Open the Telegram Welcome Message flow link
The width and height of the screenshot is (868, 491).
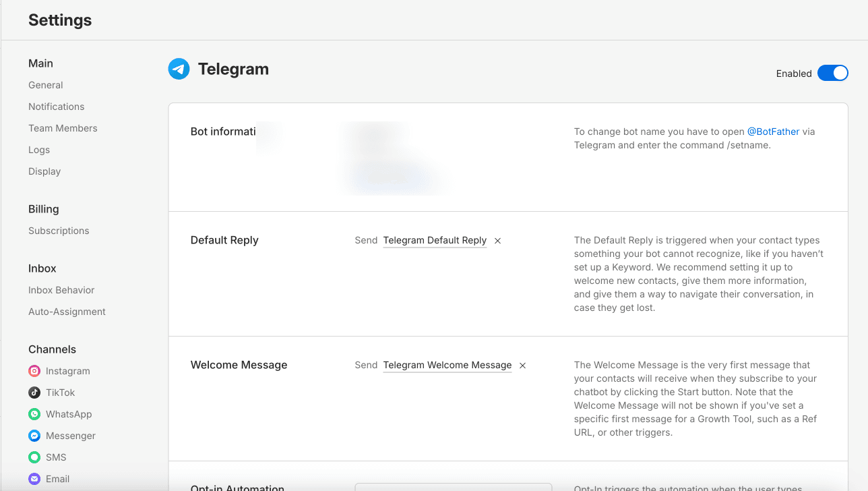pyautogui.click(x=447, y=365)
